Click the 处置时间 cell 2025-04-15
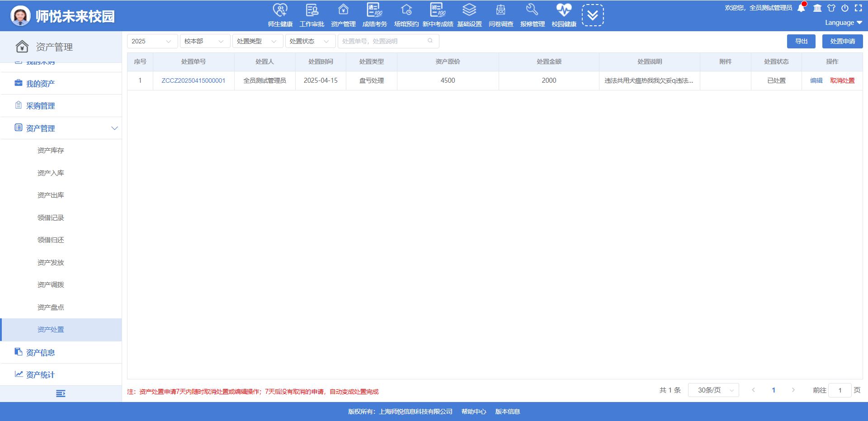The height and width of the screenshot is (421, 868). click(x=321, y=80)
